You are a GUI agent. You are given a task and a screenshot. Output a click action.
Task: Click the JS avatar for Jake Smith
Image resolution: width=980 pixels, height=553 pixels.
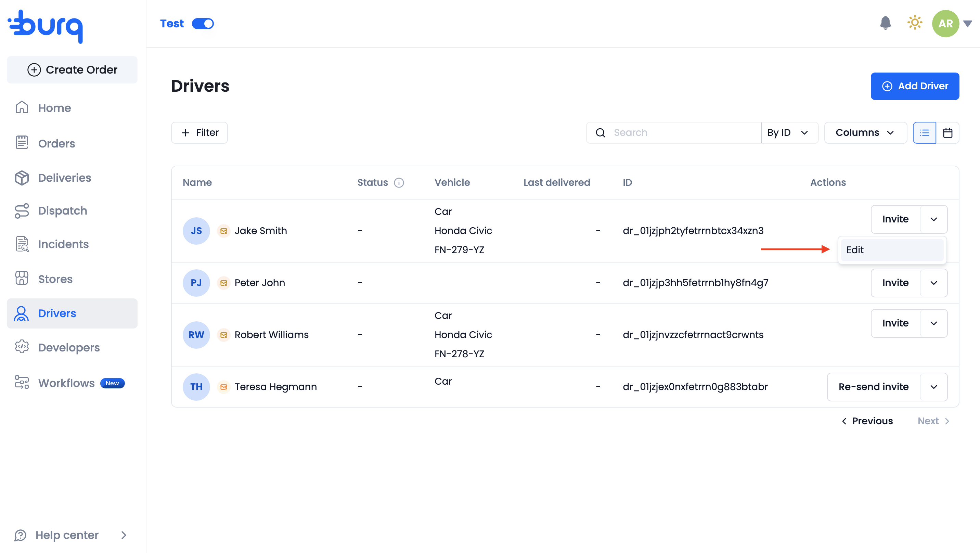click(x=196, y=231)
